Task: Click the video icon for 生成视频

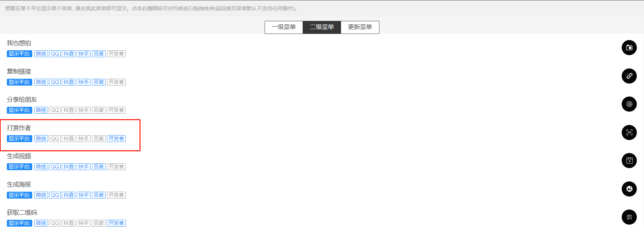Action: click(629, 161)
